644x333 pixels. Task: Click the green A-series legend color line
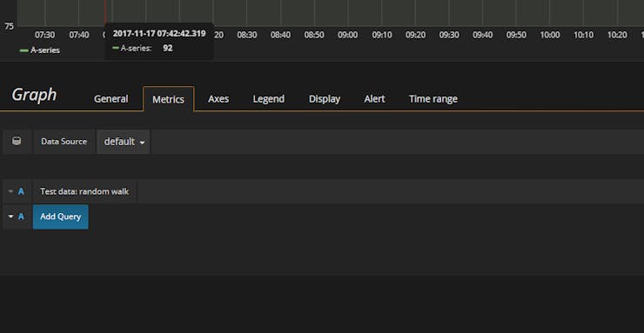(24, 50)
